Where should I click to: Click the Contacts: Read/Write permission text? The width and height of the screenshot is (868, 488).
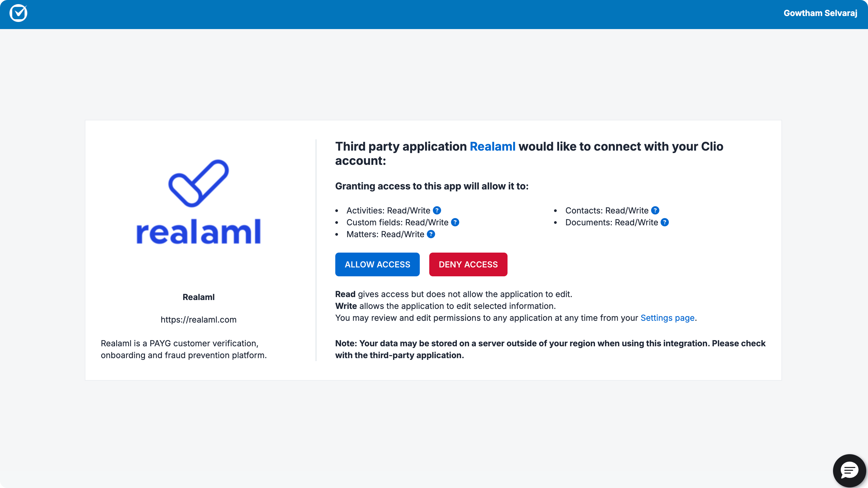point(607,210)
